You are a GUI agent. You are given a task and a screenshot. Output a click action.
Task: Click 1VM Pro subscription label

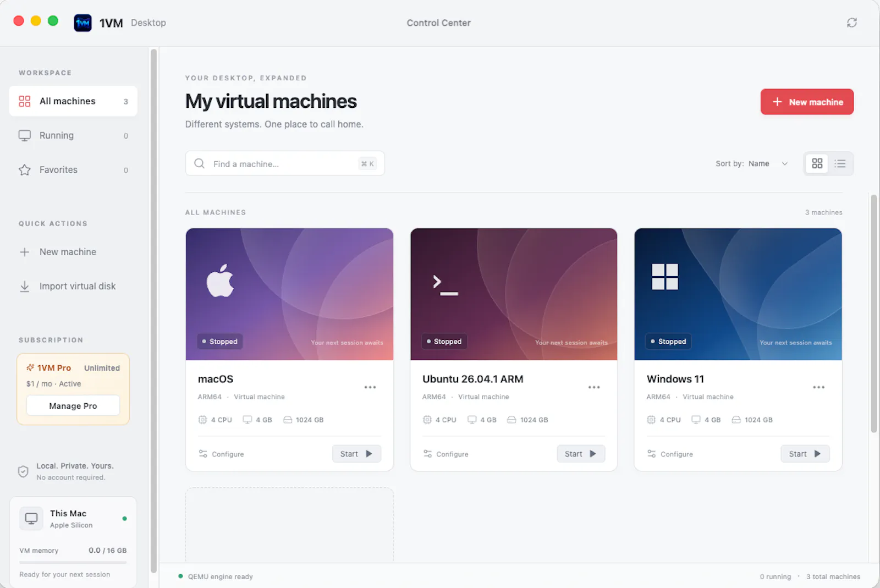click(49, 368)
